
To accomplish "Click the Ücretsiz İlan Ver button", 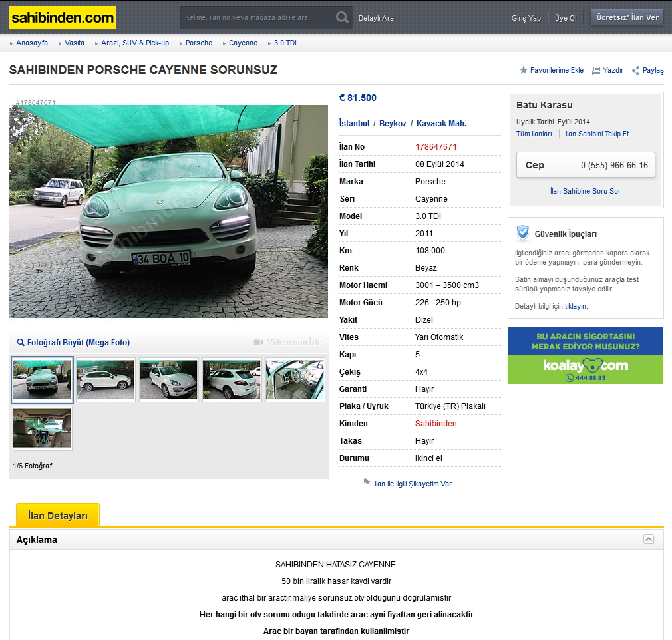I will pyautogui.click(x=627, y=17).
